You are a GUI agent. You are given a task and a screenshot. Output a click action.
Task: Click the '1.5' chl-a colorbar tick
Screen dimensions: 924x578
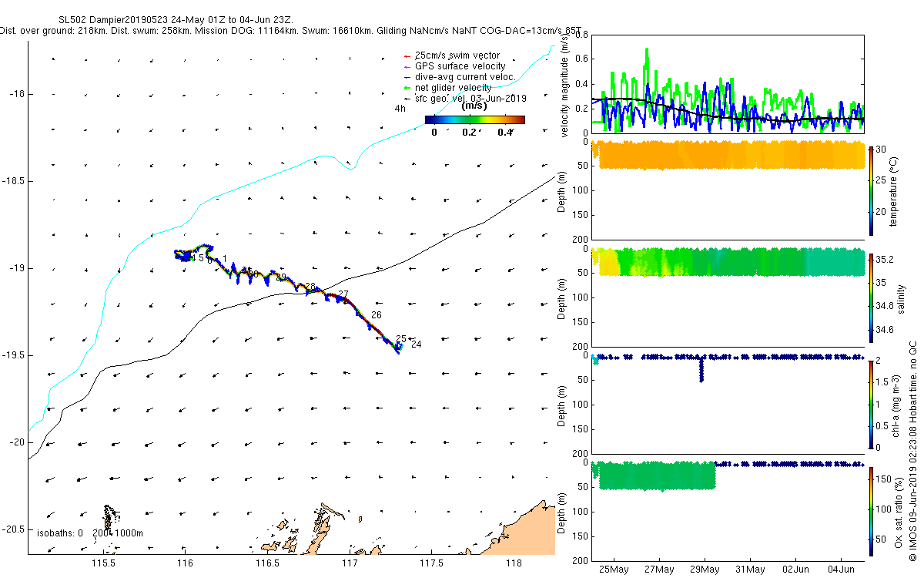pos(882,382)
